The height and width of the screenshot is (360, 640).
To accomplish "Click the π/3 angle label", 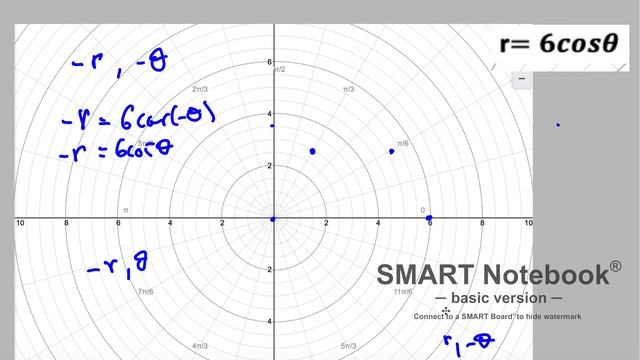I will coord(349,89).
